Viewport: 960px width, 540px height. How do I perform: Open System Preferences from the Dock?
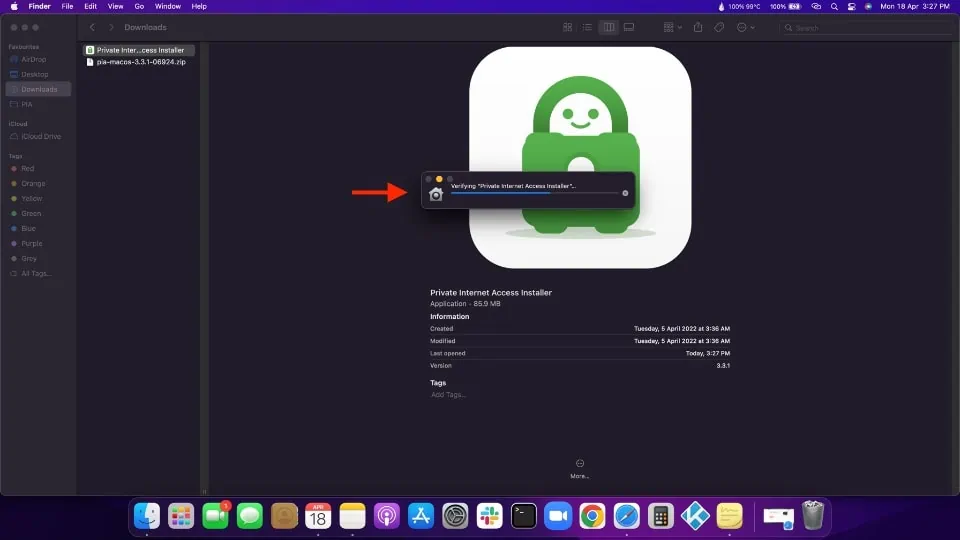tap(456, 516)
